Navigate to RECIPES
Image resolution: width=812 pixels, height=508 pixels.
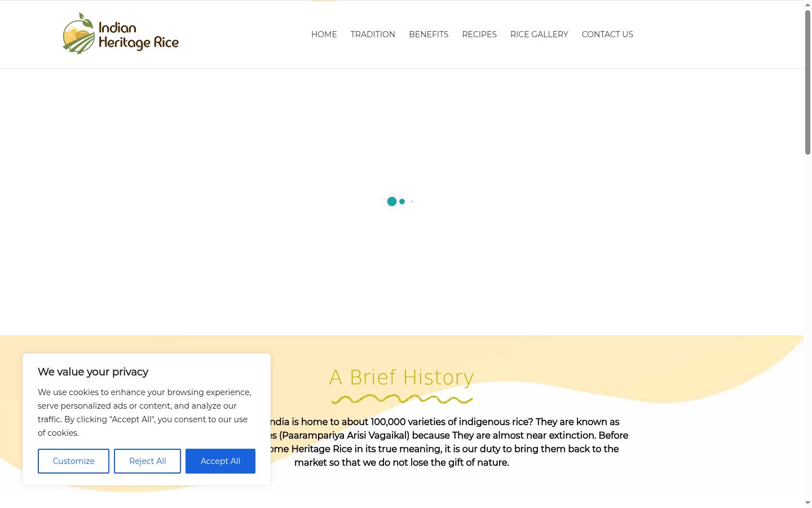pos(479,34)
